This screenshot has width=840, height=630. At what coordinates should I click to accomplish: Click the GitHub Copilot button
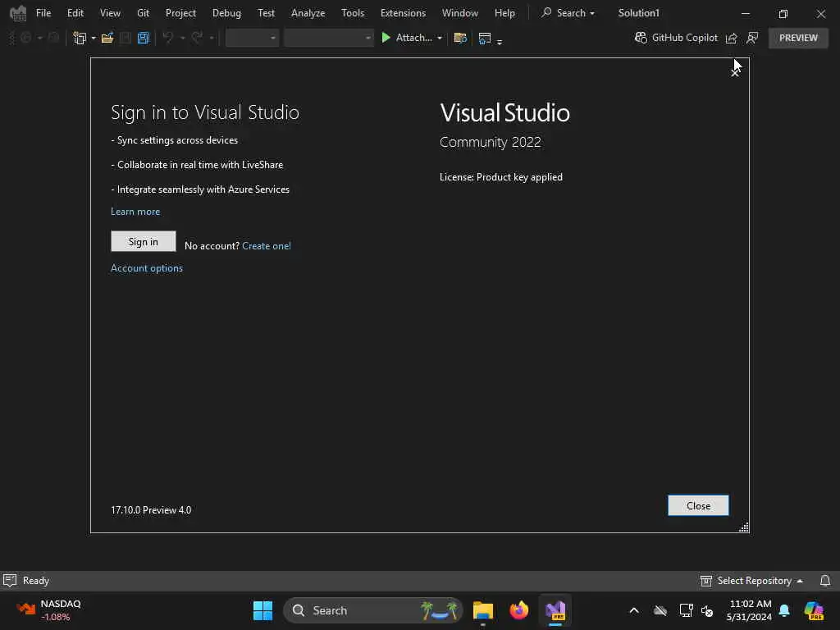[x=676, y=38]
